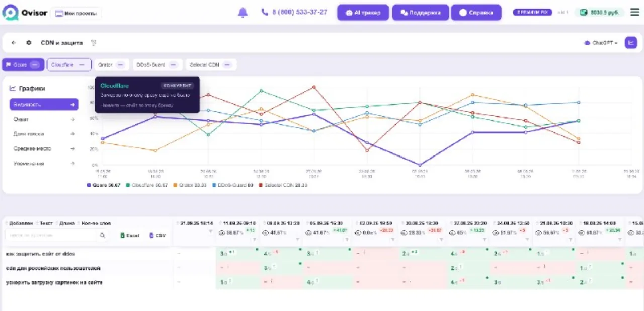
Task: Click the filter icon beside "CDN и защита"
Action: coord(93,43)
